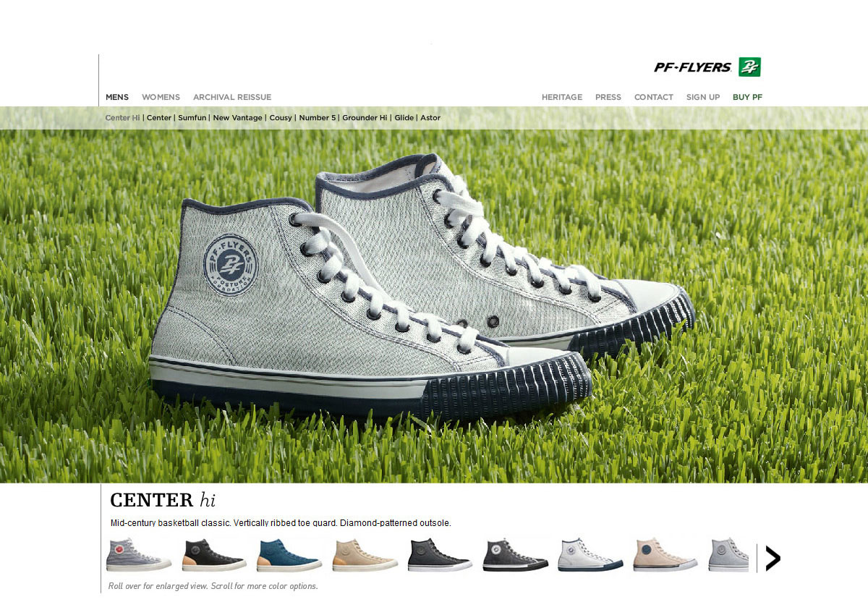Choose the all-black leather shoe thumbnail

(x=440, y=556)
